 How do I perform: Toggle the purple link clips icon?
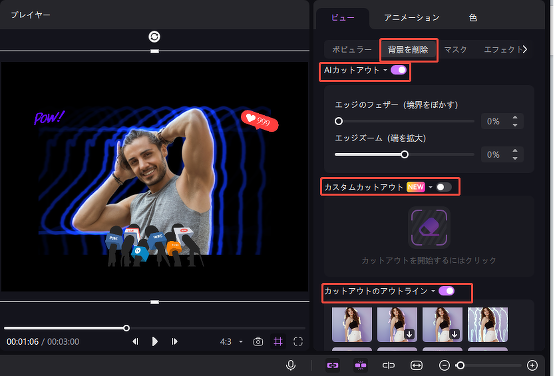coord(332,365)
